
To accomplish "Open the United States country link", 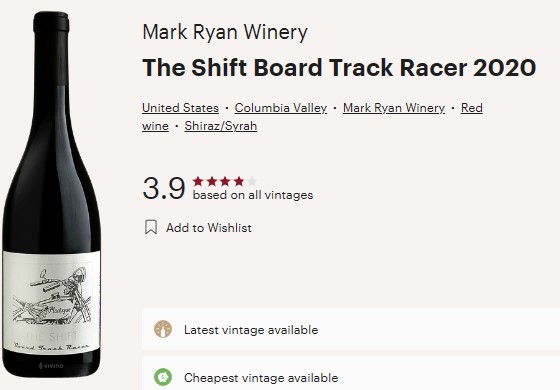I will click(180, 108).
